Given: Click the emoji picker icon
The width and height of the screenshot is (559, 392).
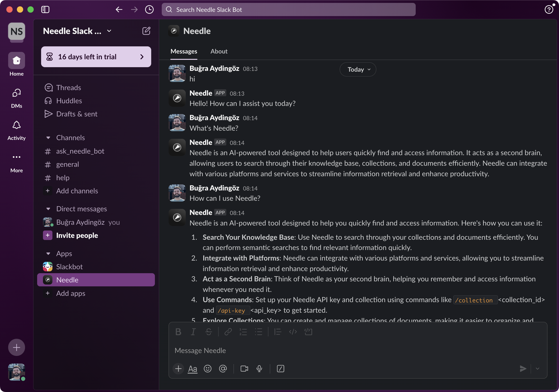Looking at the screenshot, I should coord(208,369).
